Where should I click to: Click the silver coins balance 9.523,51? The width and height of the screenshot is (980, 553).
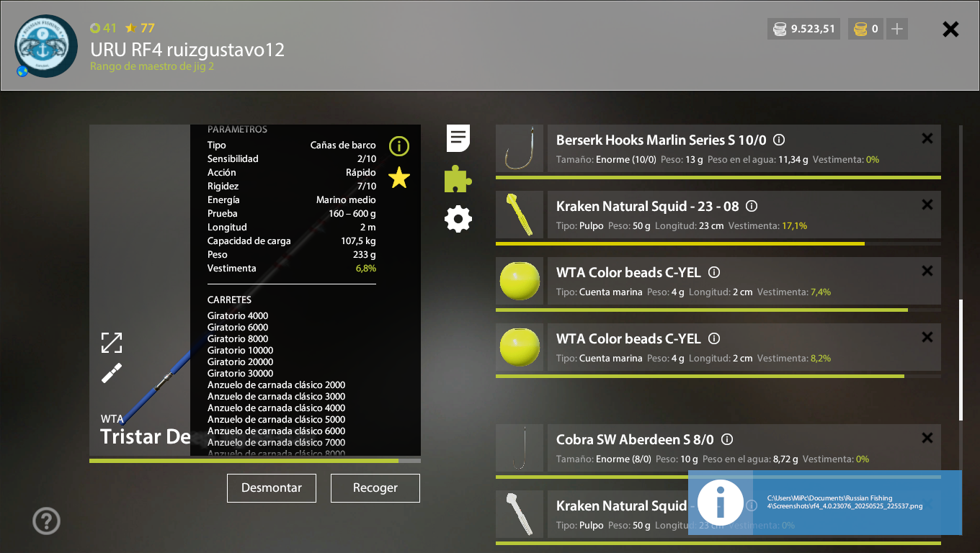point(803,29)
